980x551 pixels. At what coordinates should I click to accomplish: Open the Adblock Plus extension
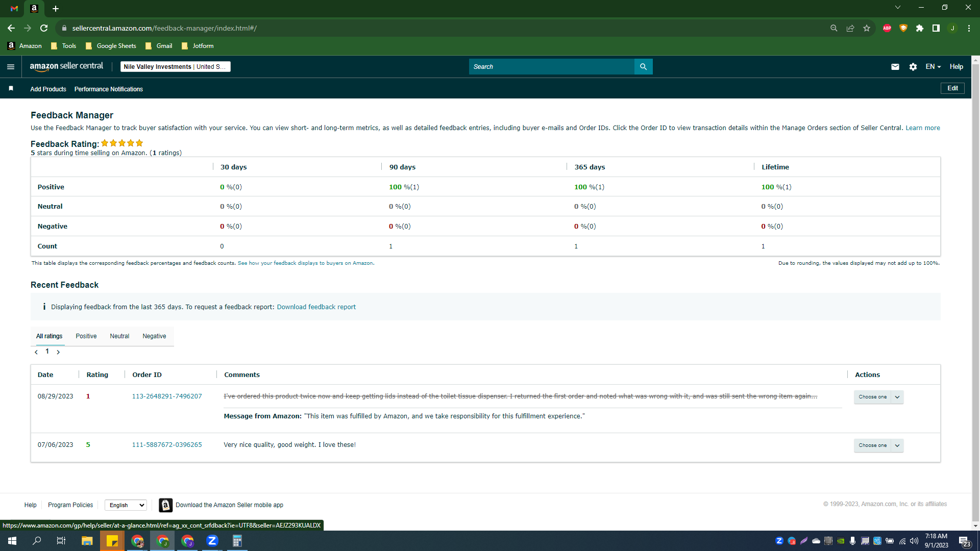pos(887,28)
